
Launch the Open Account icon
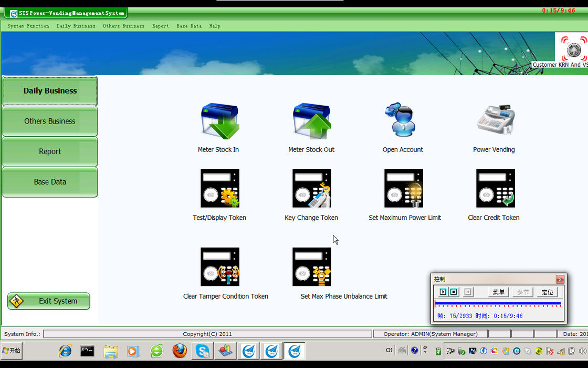(403, 121)
